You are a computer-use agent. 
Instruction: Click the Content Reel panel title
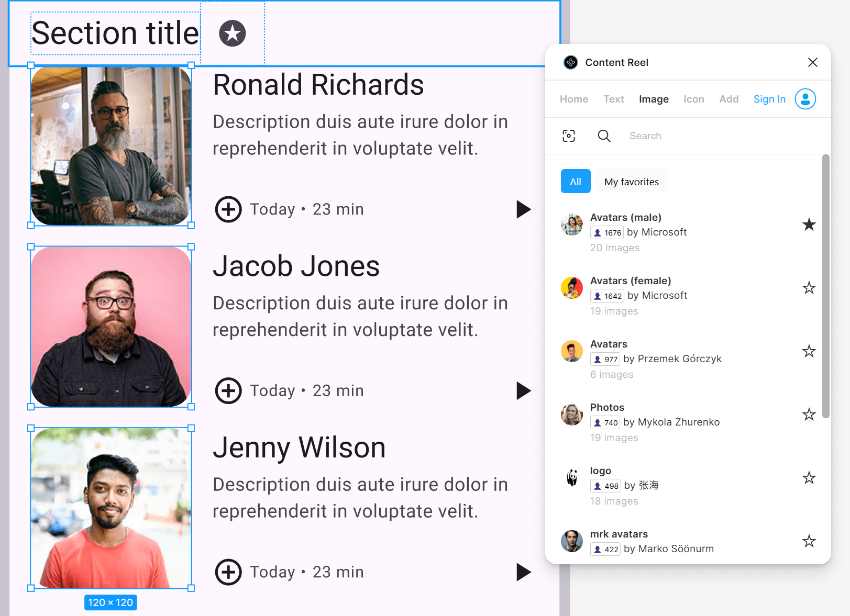click(617, 62)
